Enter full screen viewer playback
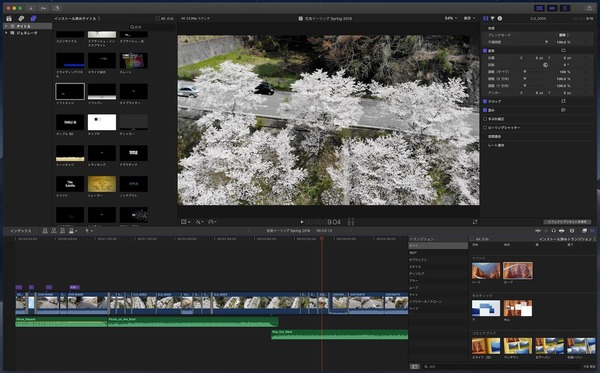This screenshot has width=600, height=373. point(475,222)
